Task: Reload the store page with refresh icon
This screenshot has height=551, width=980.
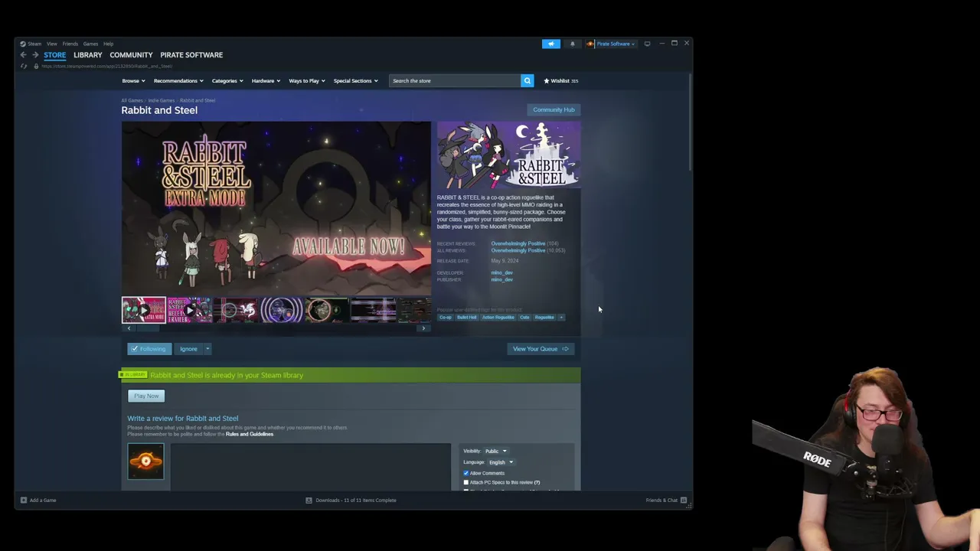Action: 24,67
